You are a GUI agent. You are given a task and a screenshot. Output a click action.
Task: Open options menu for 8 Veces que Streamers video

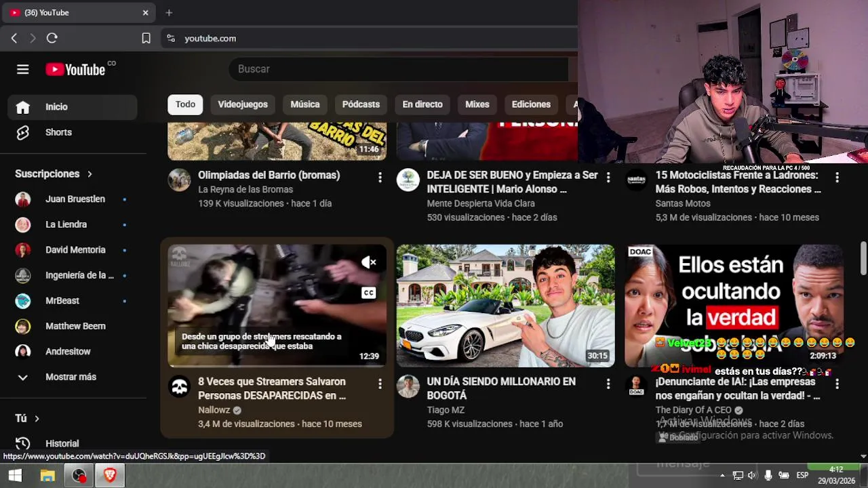click(x=380, y=384)
